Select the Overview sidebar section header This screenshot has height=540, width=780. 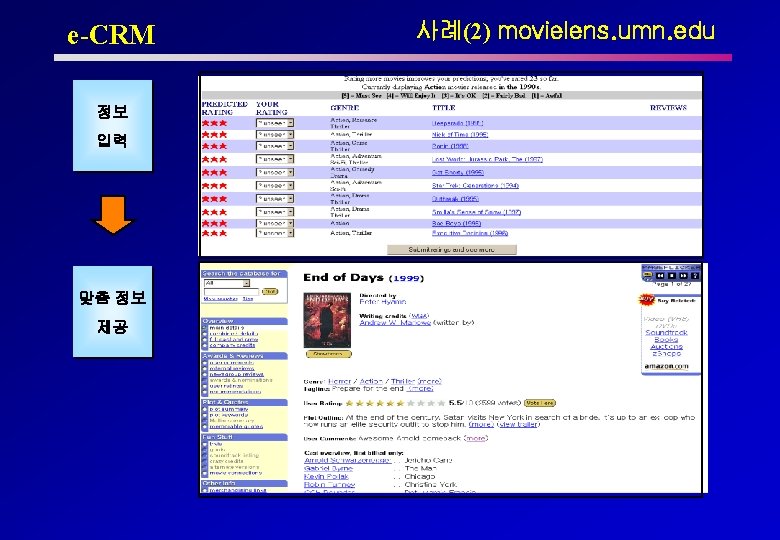point(244,321)
